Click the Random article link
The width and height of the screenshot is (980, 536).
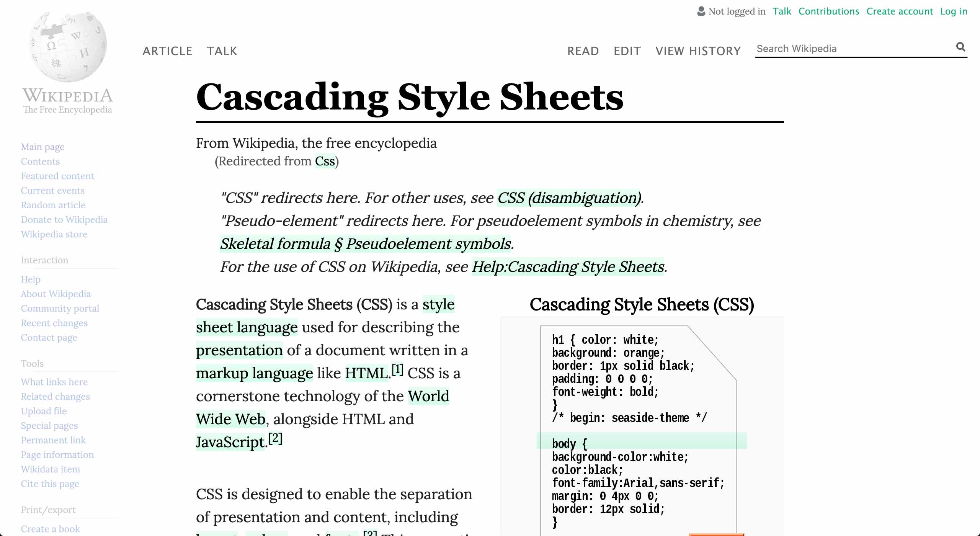tap(53, 205)
